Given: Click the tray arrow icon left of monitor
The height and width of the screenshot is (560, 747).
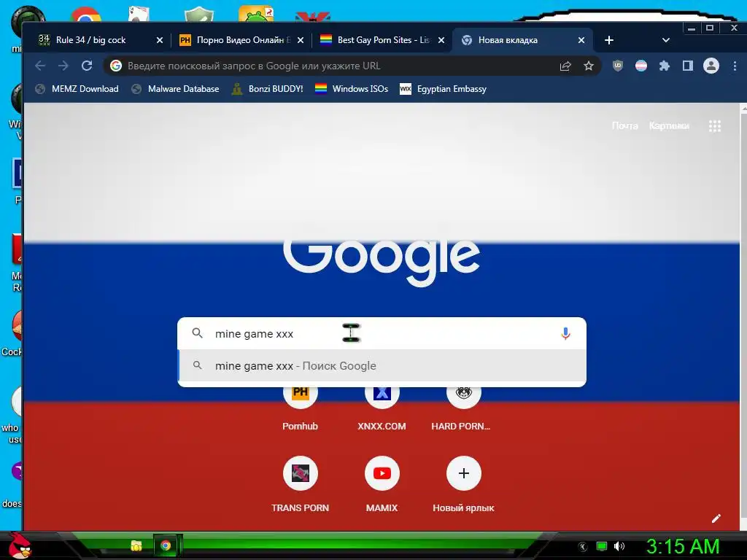Looking at the screenshot, I should tap(582, 547).
